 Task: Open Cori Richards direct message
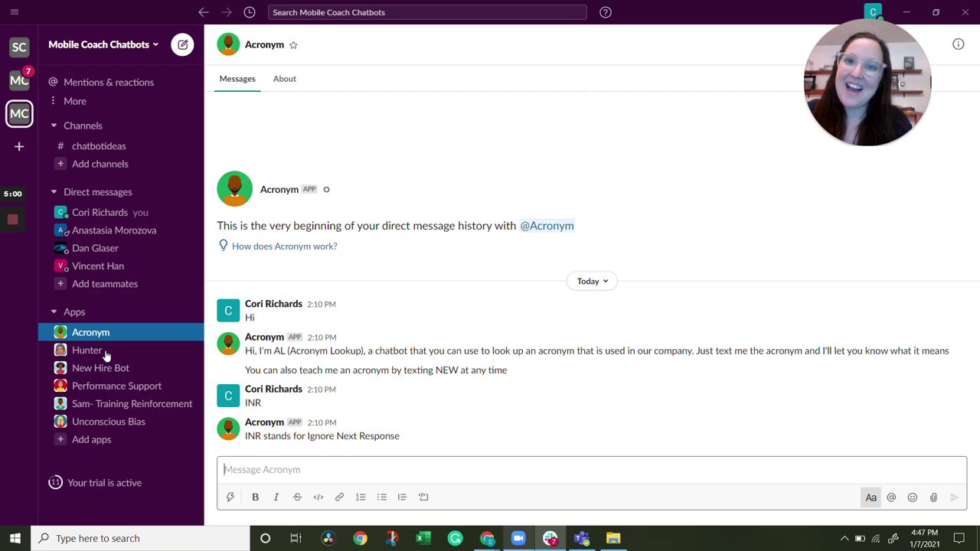click(100, 213)
